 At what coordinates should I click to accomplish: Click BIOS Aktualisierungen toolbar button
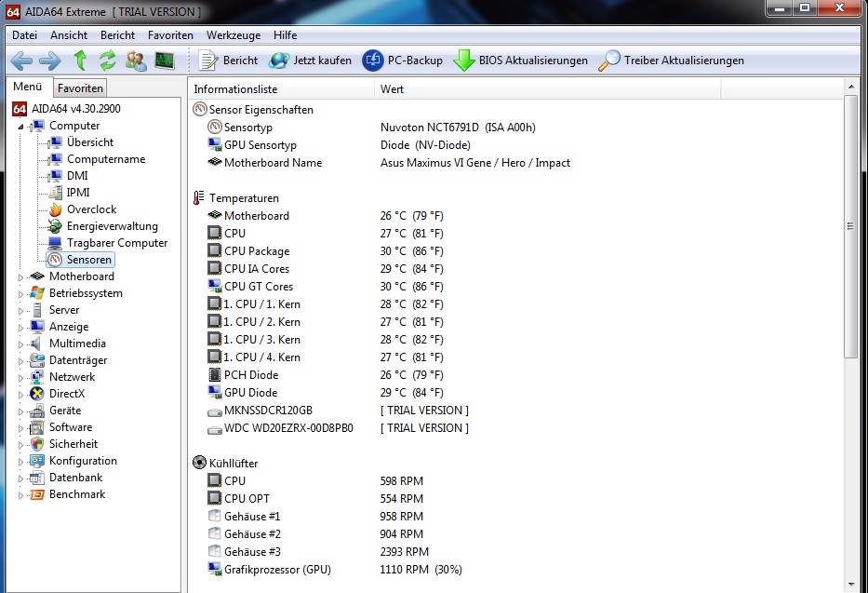pos(520,61)
